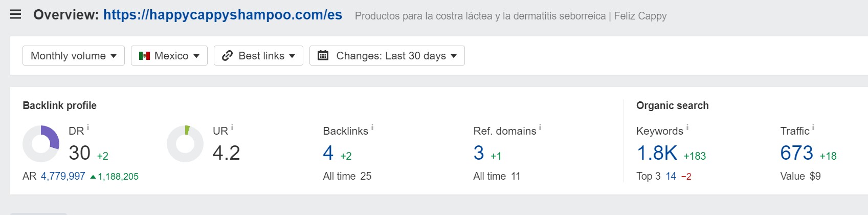Open the 1.8K organic keywords link

657,153
